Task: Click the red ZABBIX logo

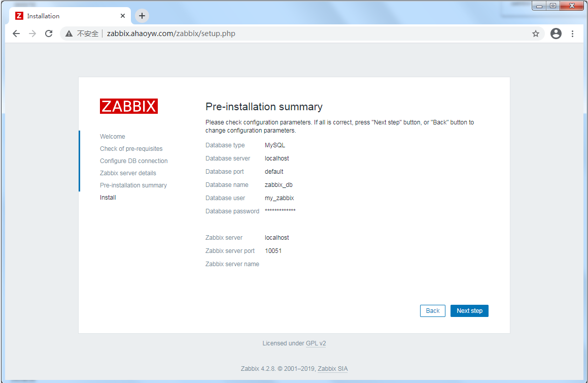Action: click(x=129, y=106)
